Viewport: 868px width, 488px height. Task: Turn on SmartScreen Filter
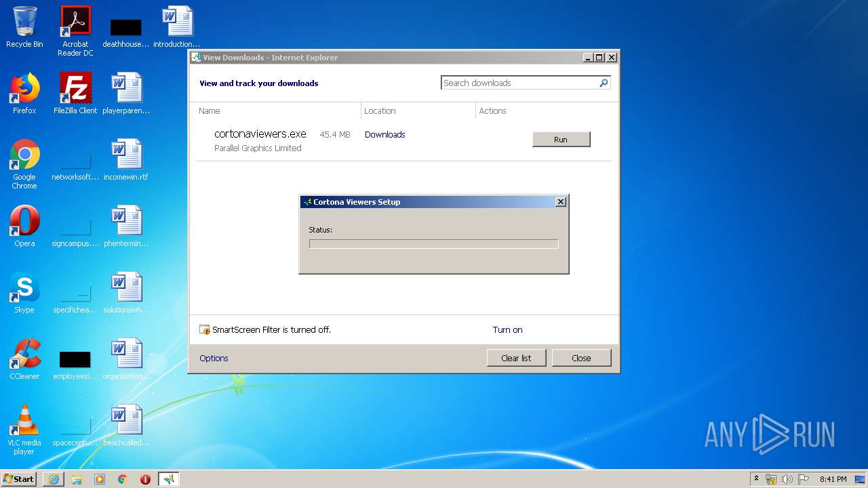coord(507,330)
